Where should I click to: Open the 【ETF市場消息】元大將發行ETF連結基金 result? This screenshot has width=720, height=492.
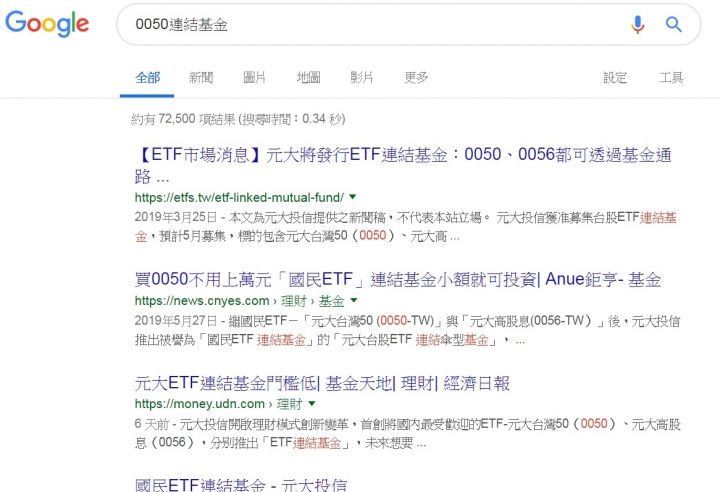point(403,164)
